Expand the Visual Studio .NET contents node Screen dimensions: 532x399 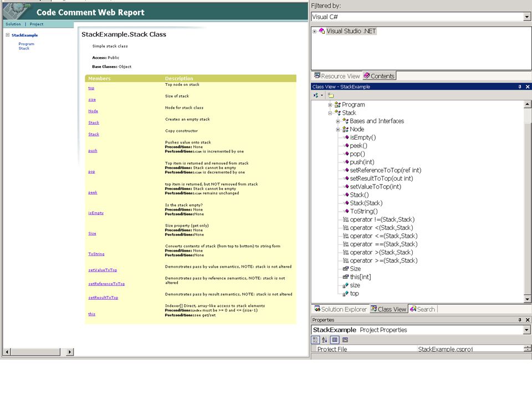click(x=315, y=31)
